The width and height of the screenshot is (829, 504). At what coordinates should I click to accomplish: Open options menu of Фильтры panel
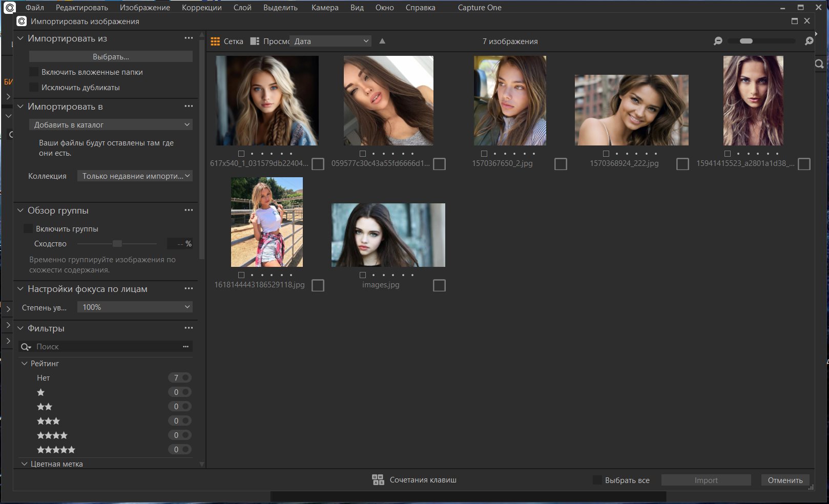click(189, 328)
